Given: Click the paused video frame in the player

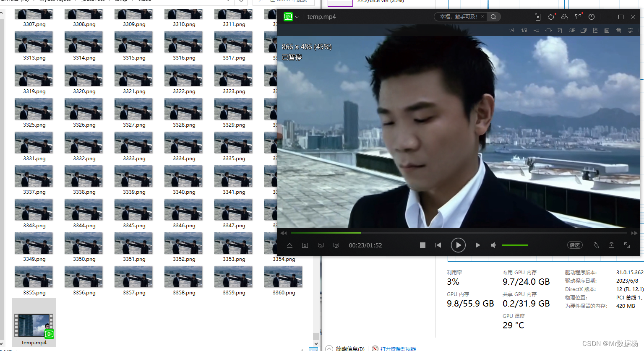Looking at the screenshot, I should (x=459, y=132).
